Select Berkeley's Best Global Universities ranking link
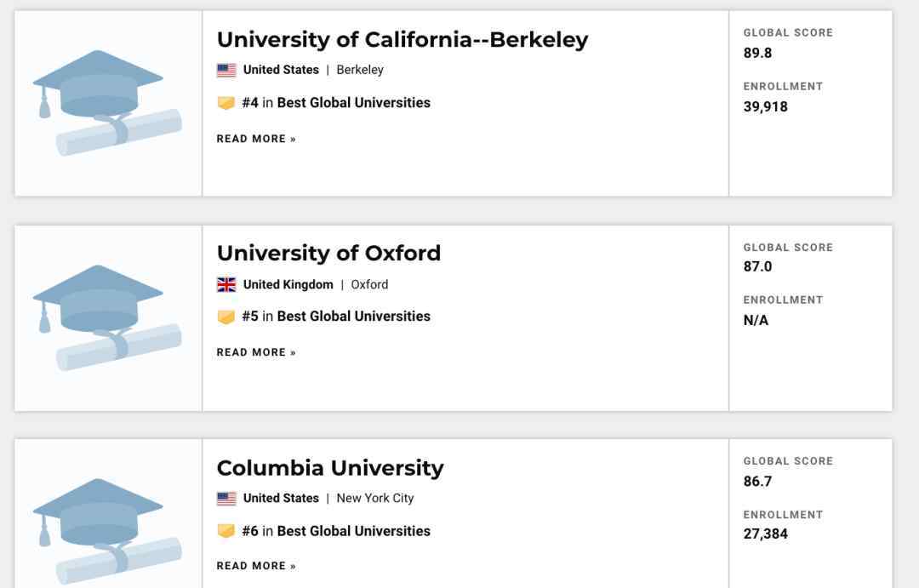The height and width of the screenshot is (588, 919). [353, 103]
